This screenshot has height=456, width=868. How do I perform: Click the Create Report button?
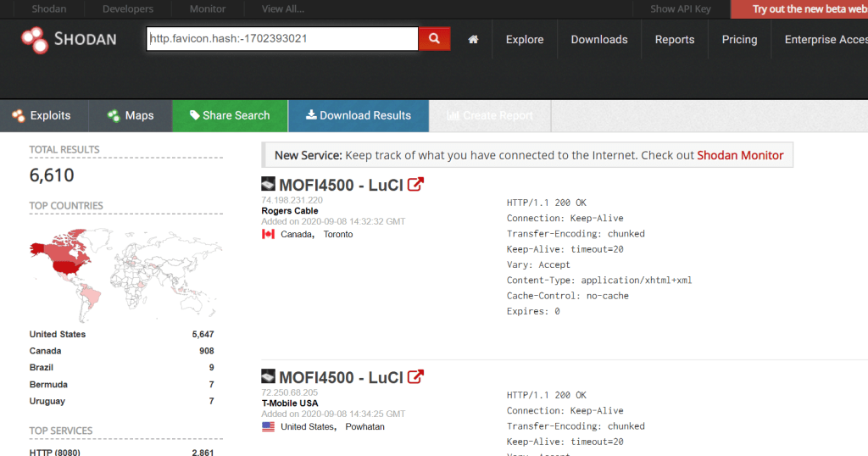[490, 115]
